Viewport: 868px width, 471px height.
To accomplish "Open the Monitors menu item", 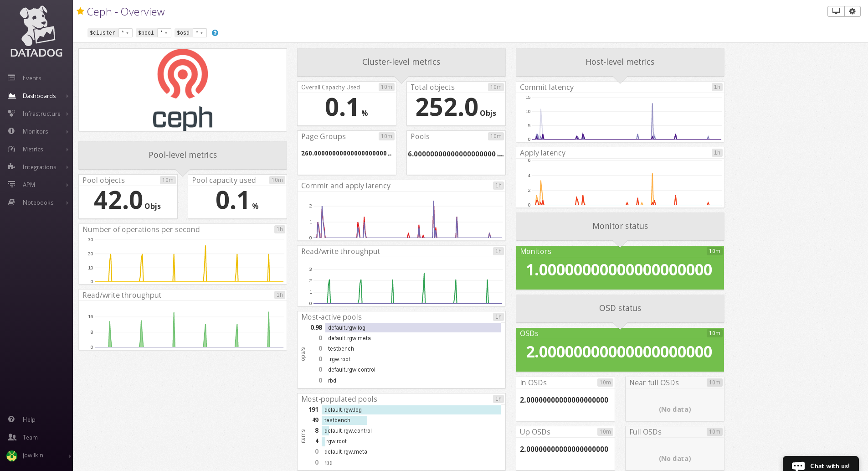I will [x=35, y=131].
